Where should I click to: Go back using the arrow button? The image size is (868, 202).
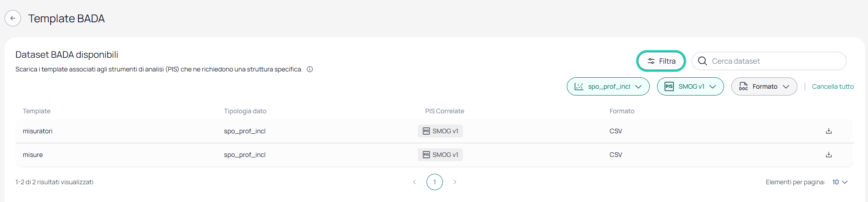13,18
